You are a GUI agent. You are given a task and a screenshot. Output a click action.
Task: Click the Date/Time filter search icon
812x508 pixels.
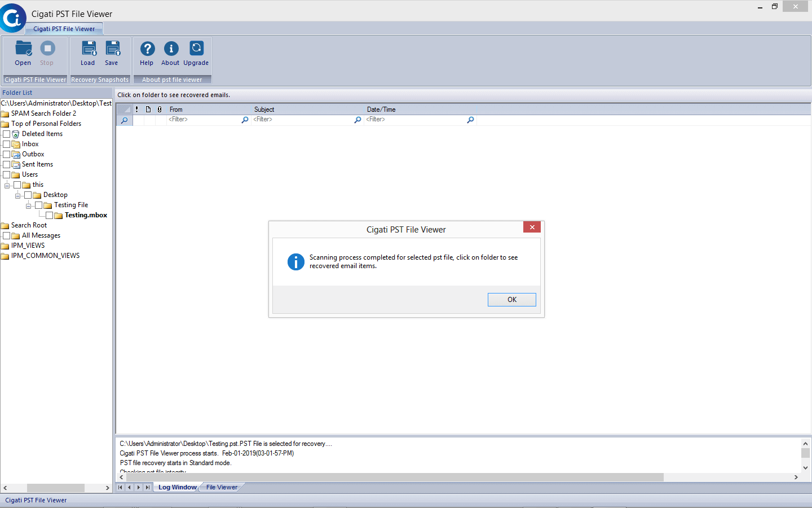tap(470, 120)
